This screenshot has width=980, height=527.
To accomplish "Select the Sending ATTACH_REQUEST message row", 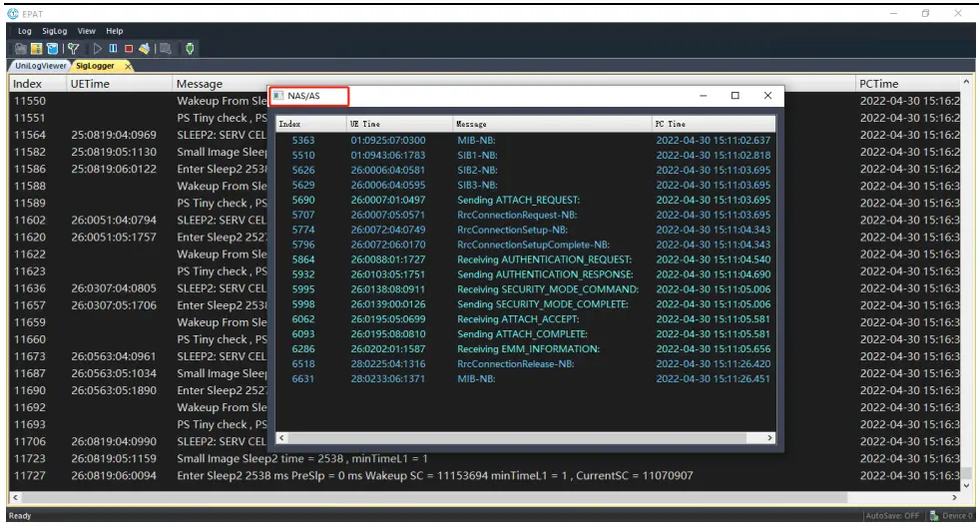I will pos(518,200).
